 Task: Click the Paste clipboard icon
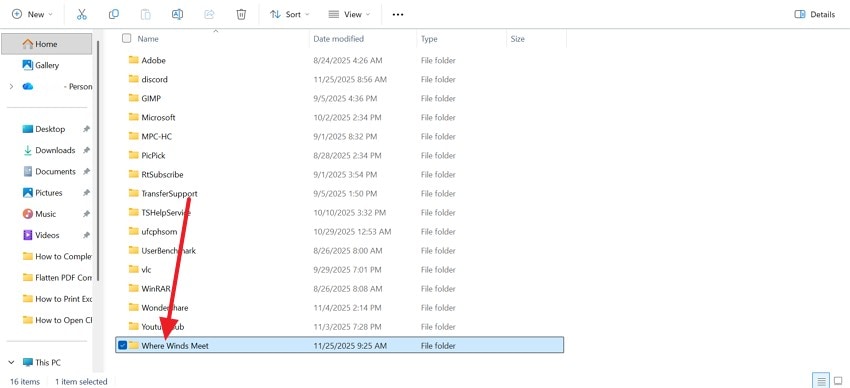point(145,15)
